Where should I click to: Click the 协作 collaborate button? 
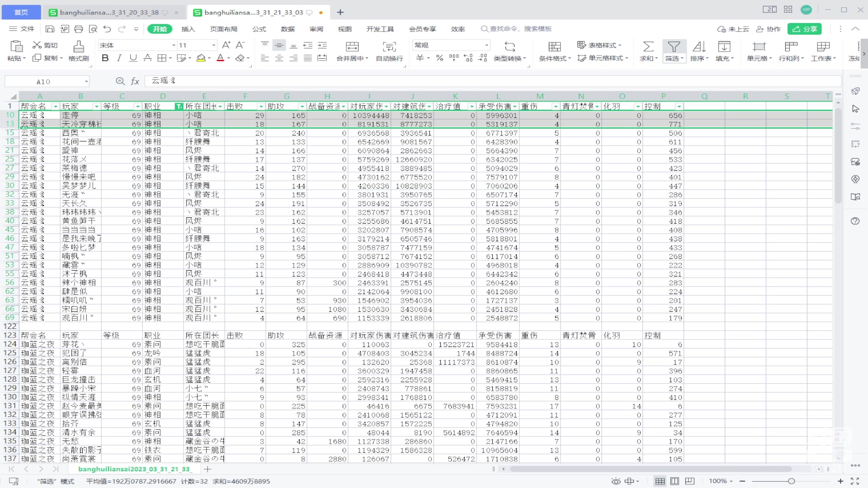coord(769,29)
